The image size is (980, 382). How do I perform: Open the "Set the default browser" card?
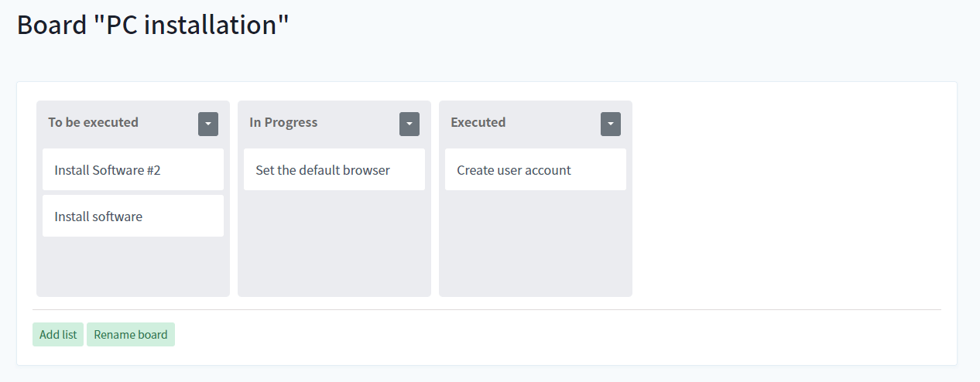pos(334,170)
